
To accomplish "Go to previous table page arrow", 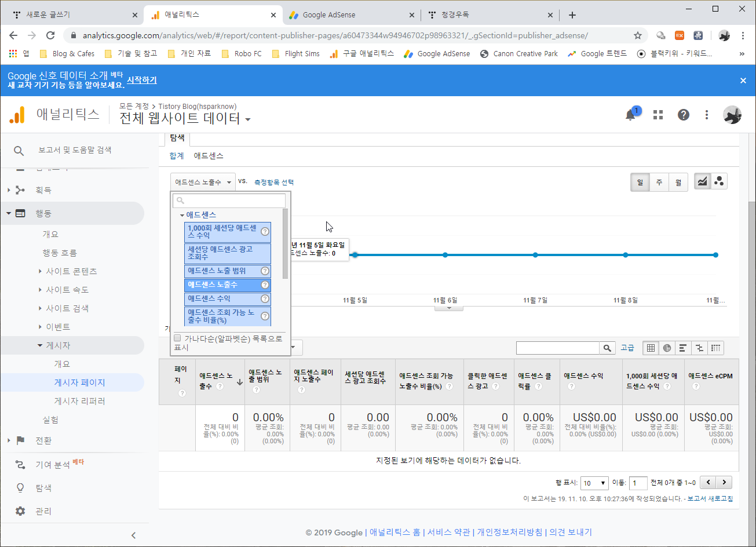I will 708,482.
